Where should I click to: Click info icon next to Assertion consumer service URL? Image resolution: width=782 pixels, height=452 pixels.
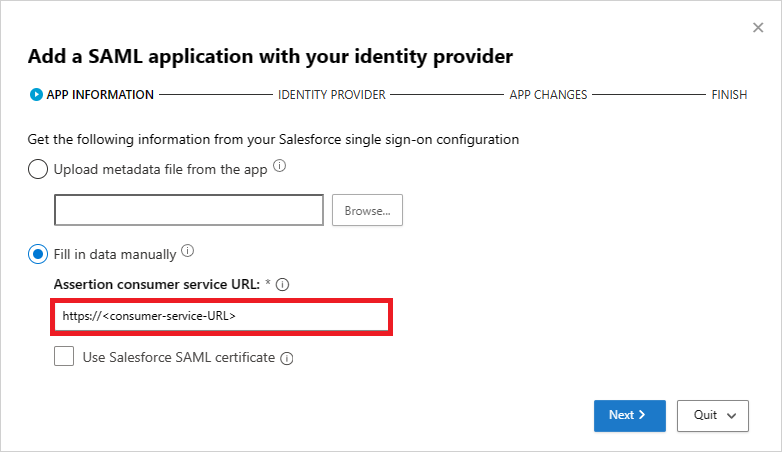click(283, 285)
